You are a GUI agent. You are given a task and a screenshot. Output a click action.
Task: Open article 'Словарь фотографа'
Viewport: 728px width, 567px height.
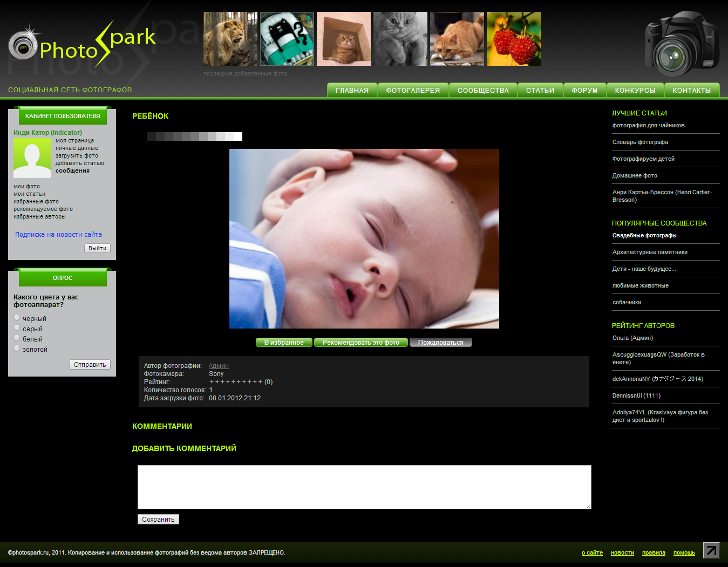640,142
